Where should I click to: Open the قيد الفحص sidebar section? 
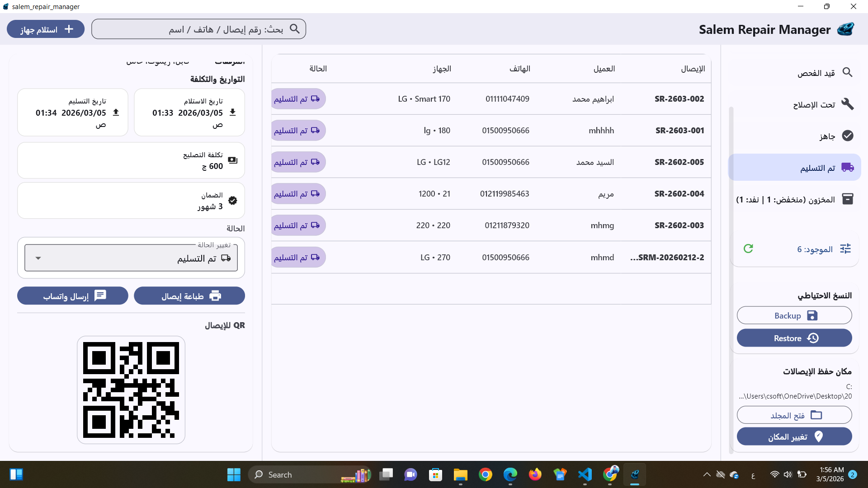coord(816,73)
